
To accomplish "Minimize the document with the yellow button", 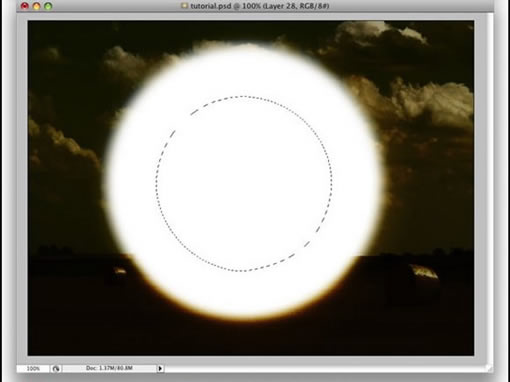I will [36, 6].
